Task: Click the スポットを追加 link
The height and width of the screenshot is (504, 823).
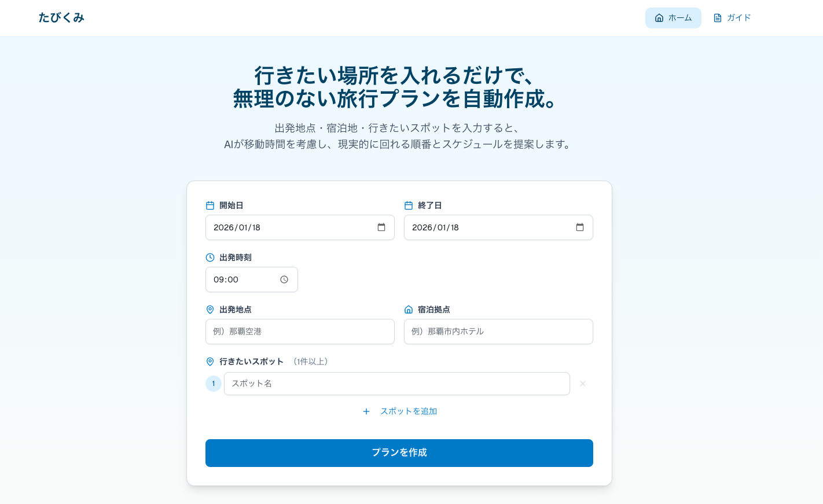Action: pos(409,411)
